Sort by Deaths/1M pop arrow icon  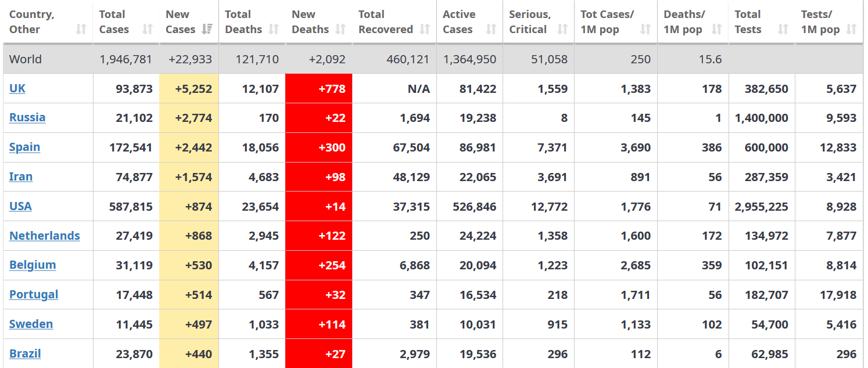[716, 30]
